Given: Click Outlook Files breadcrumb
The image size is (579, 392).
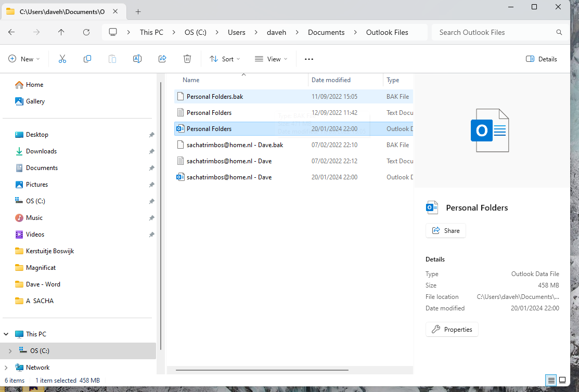Looking at the screenshot, I should click(x=387, y=32).
